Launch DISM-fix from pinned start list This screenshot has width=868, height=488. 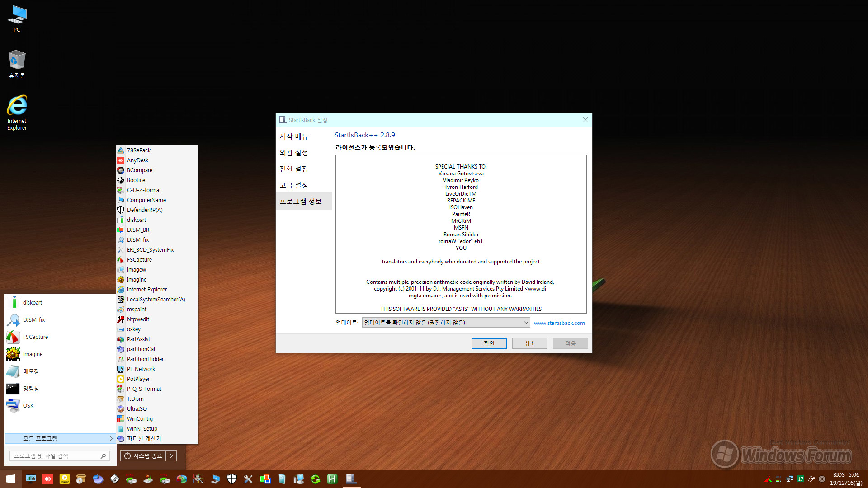pyautogui.click(x=60, y=320)
